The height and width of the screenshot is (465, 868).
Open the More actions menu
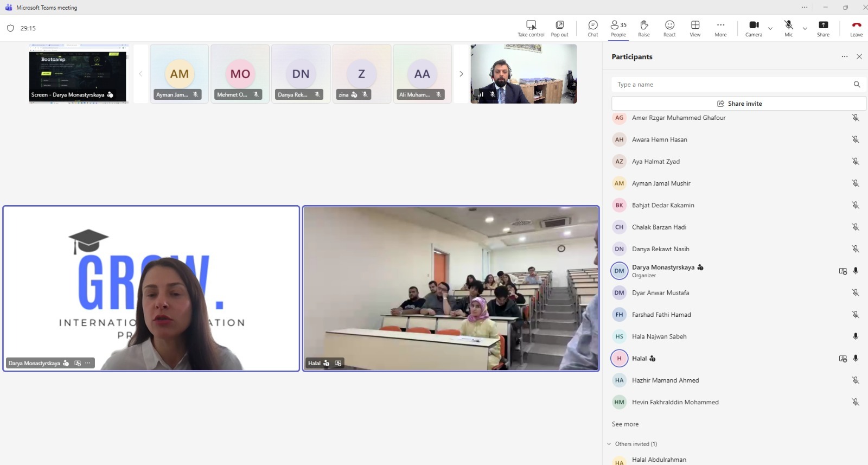720,28
